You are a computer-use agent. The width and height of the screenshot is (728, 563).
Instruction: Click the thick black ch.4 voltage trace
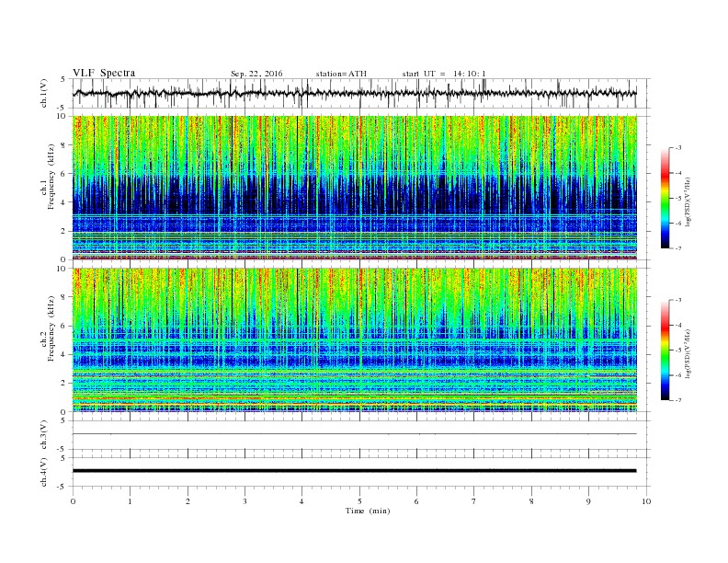click(x=354, y=471)
